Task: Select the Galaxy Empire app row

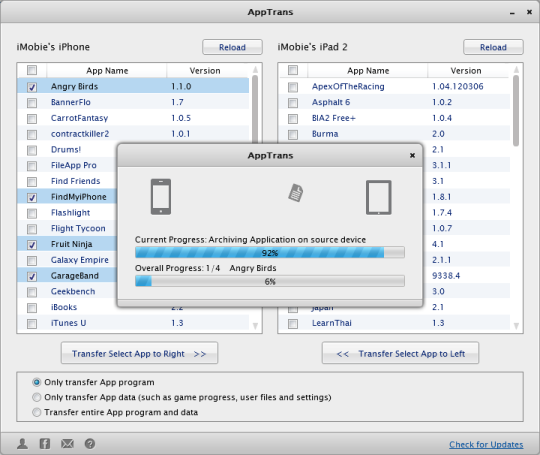Action: coord(67,260)
